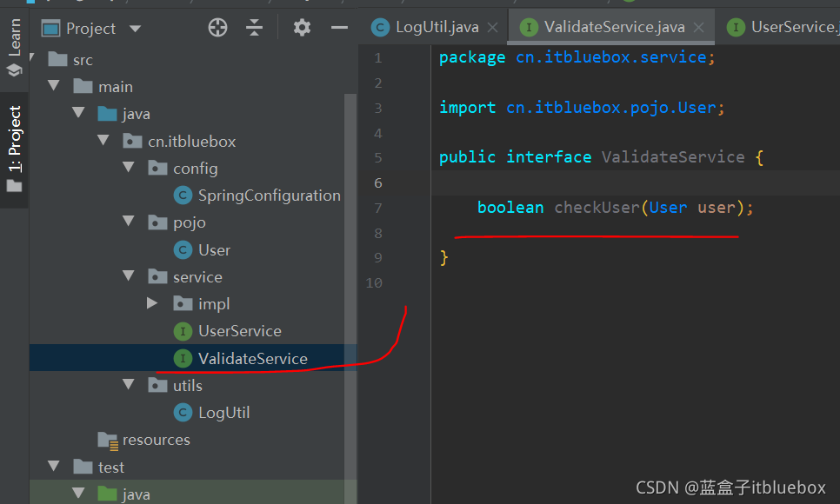The image size is (840, 504).
Task: Click the boolean keyword on line 7
Action: pos(510,208)
